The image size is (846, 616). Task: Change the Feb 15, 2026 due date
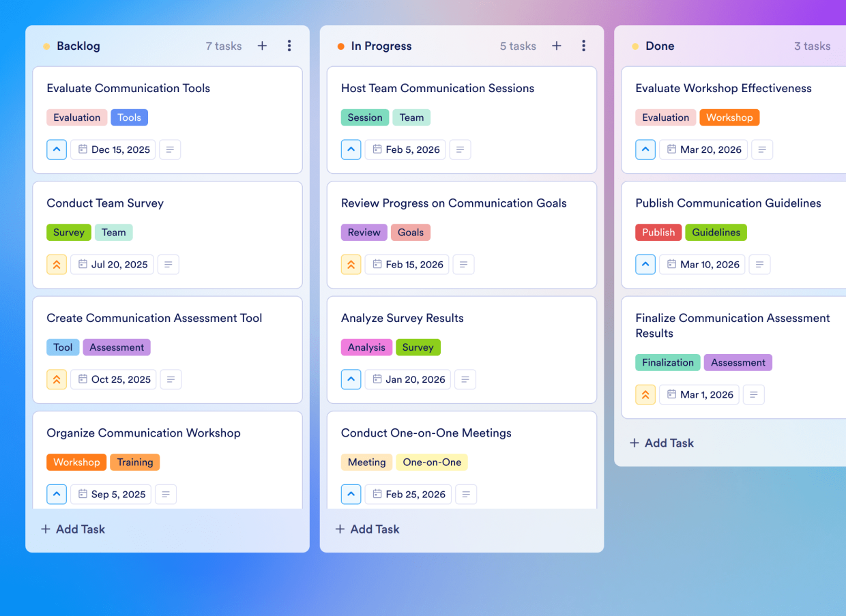coord(407,265)
